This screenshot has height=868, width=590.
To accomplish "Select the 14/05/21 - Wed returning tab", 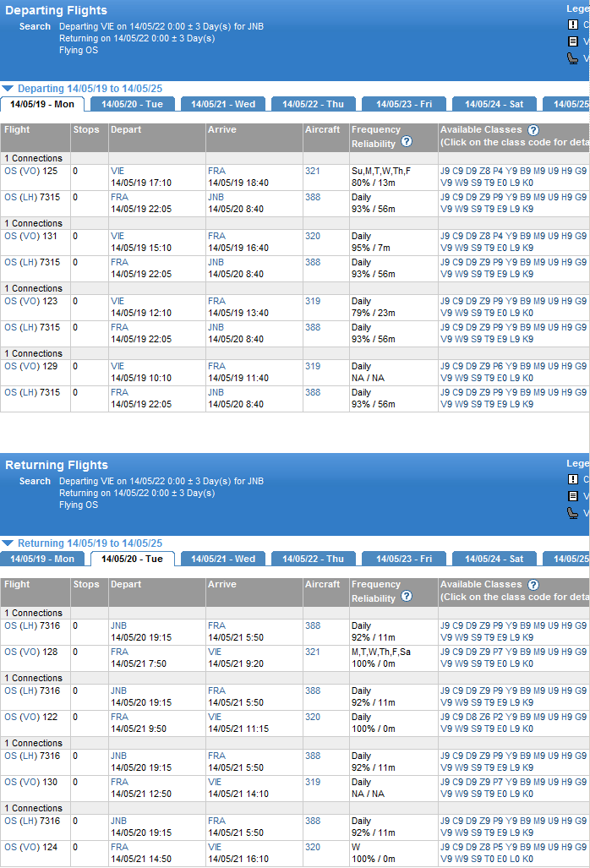I will click(222, 559).
